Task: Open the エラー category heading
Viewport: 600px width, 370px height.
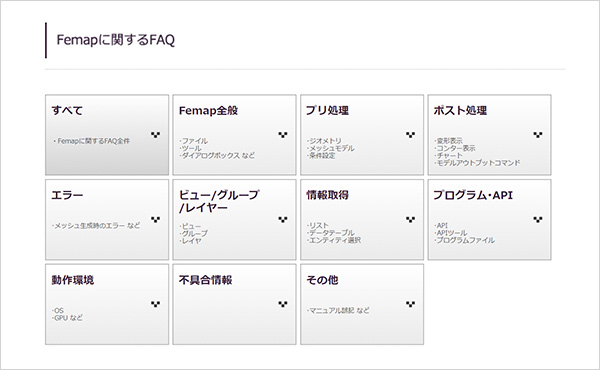Action: click(x=67, y=195)
